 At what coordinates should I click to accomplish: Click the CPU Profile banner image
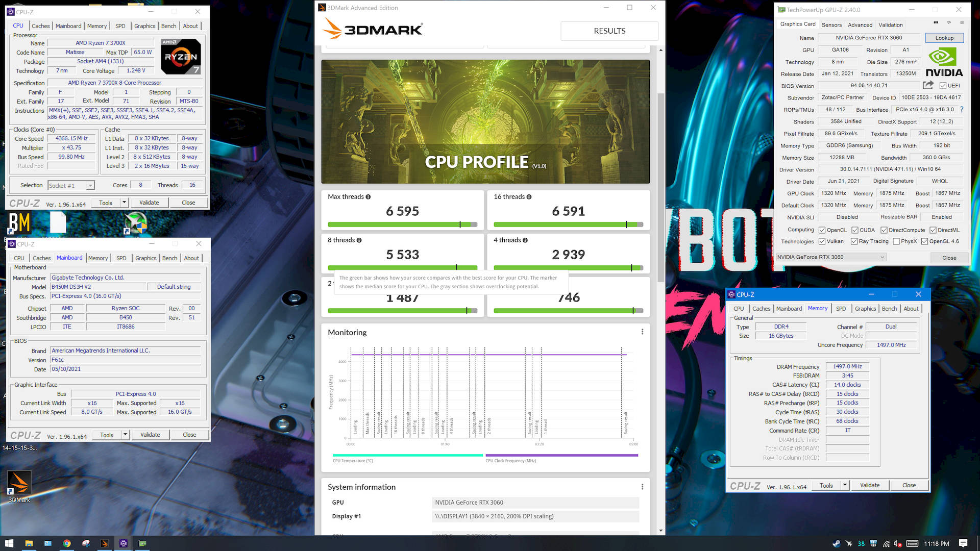pyautogui.click(x=485, y=121)
